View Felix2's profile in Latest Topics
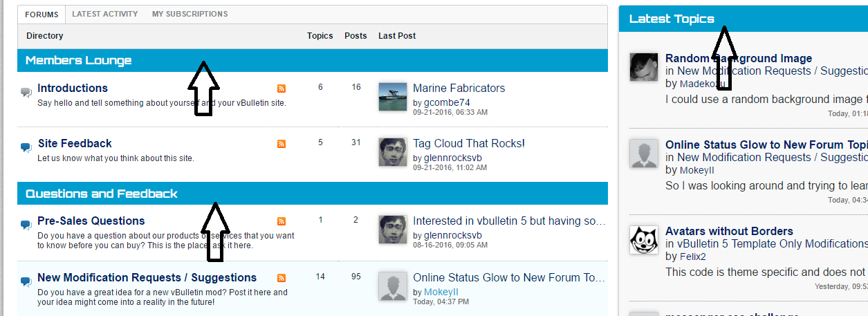 (694, 257)
